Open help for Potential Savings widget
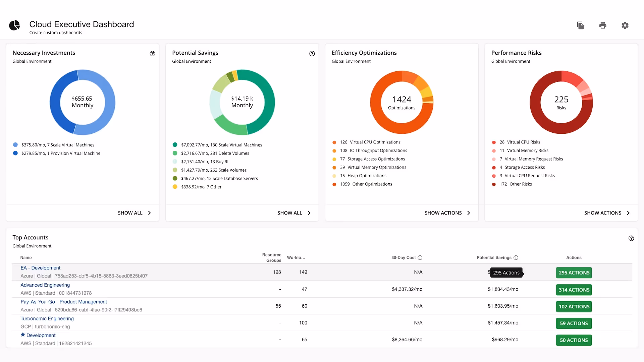The height and width of the screenshot is (362, 644). 312,54
